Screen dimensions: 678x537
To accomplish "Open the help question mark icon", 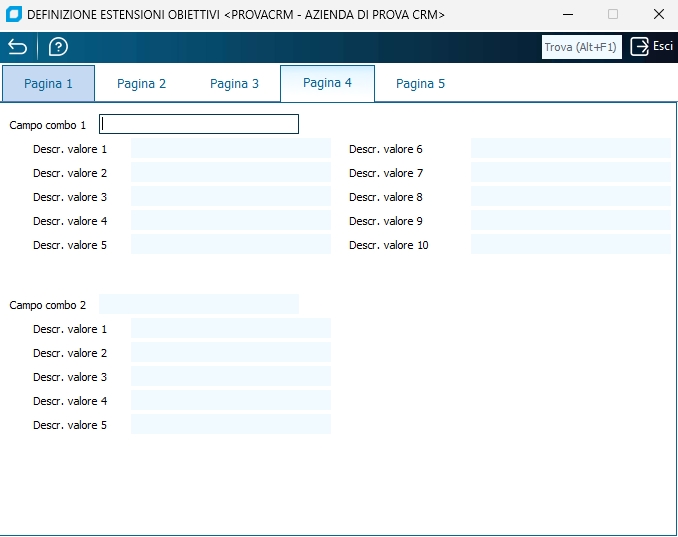I will click(x=58, y=47).
